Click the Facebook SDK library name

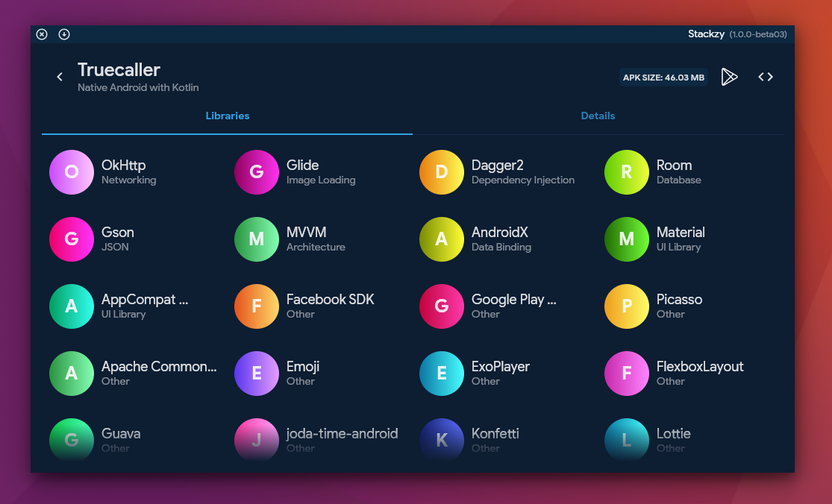pos(331,300)
